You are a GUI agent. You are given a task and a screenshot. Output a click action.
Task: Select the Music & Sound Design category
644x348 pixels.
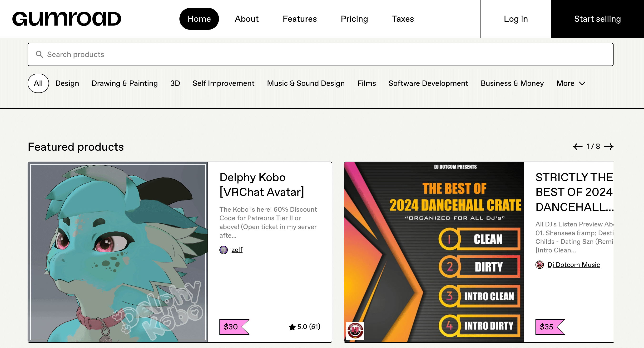[x=306, y=83]
